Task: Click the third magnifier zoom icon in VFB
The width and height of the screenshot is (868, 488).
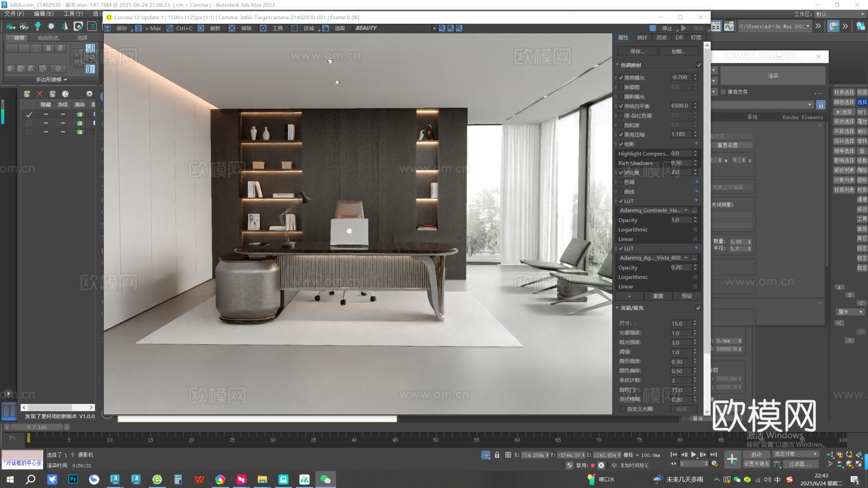Action: coord(459,28)
